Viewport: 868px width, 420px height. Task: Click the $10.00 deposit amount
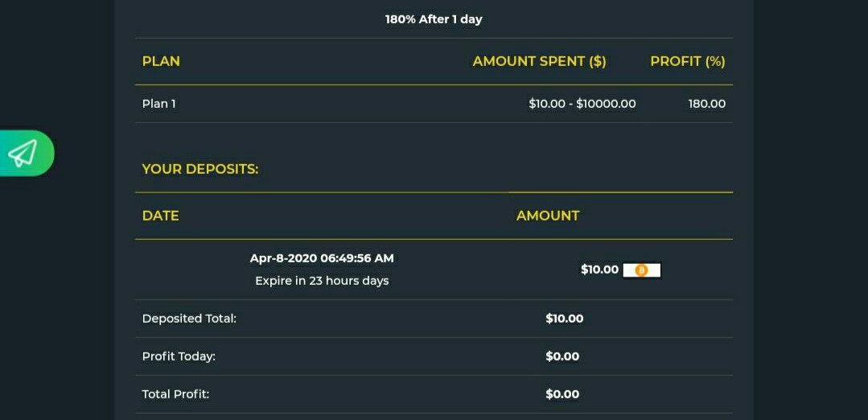(x=599, y=270)
